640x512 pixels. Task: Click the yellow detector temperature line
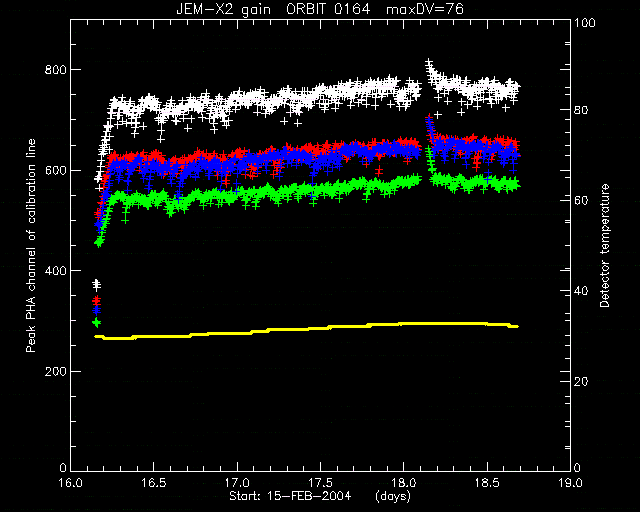(306, 329)
